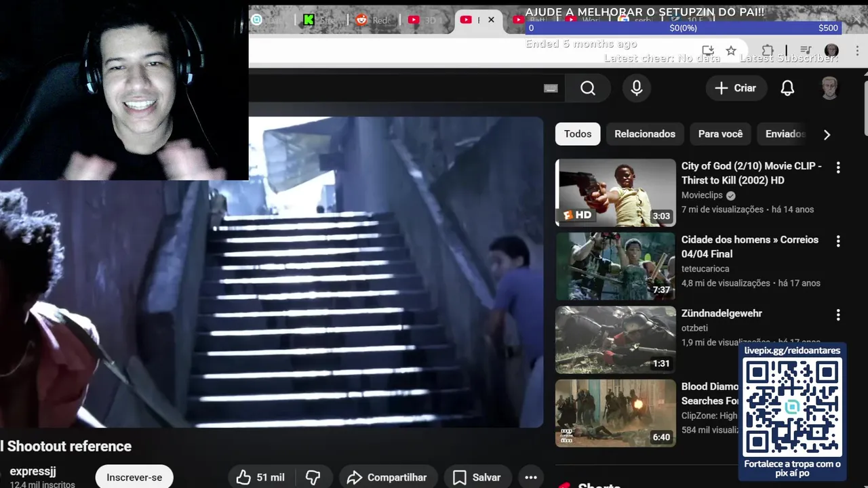Open Cidade dos homens » Correios title
868x488 pixels.
point(750,247)
